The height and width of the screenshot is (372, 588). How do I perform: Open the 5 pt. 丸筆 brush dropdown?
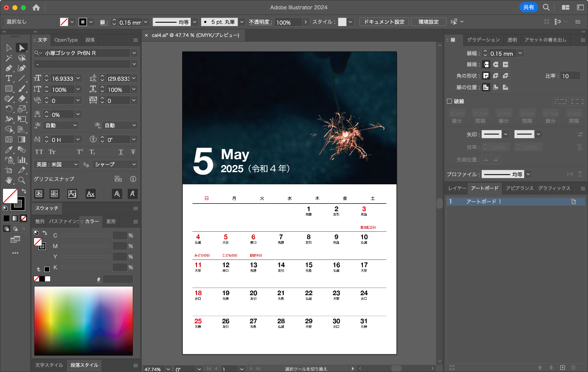point(242,22)
